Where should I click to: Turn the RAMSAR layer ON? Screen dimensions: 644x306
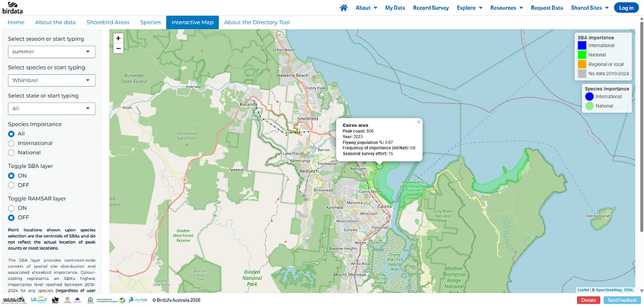click(x=11, y=208)
